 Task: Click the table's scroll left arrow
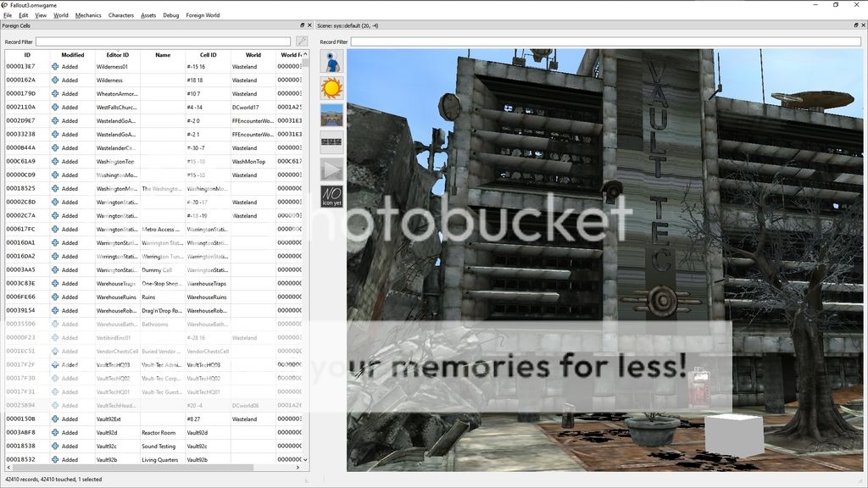[x=8, y=468]
